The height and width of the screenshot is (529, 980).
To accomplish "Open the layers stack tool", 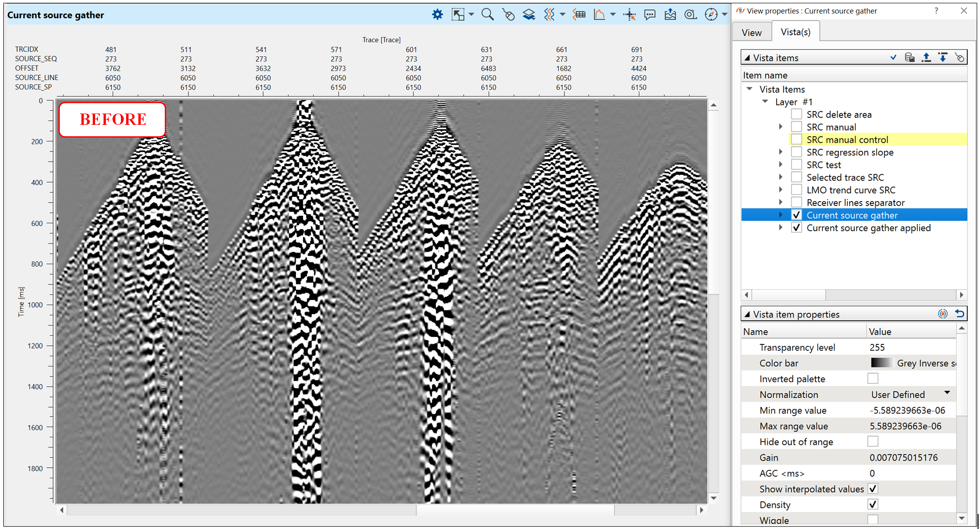I will click(529, 15).
